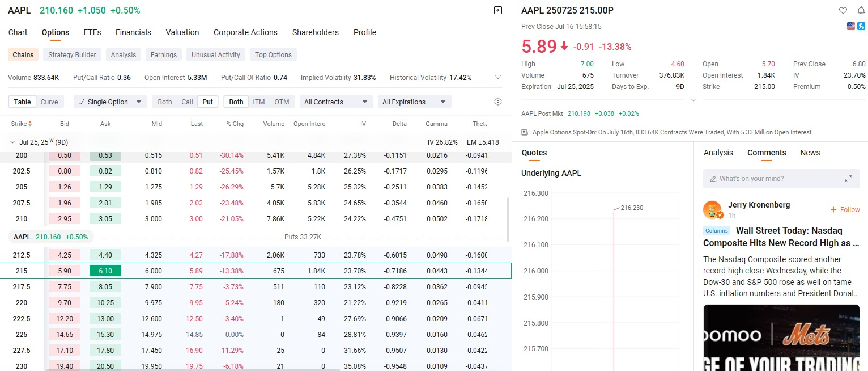Click the AAPL 210.160 price marker pill

[x=51, y=237]
